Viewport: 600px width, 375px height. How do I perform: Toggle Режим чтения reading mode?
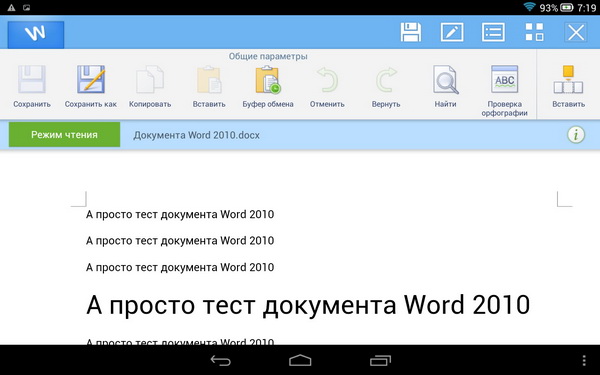[64, 135]
